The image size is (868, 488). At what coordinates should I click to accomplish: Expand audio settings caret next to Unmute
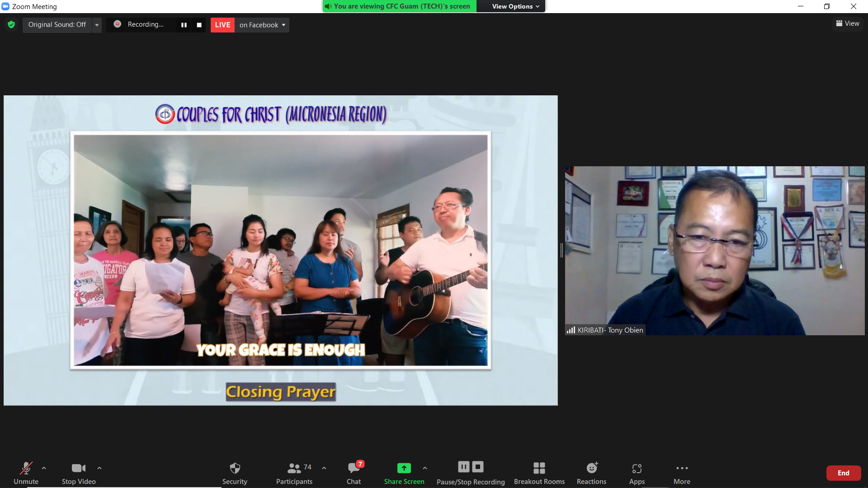[x=44, y=468]
